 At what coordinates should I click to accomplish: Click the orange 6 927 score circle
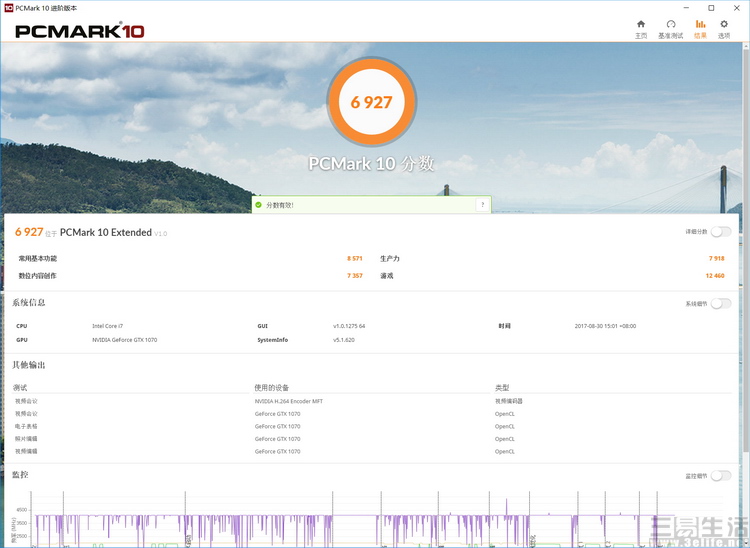(x=371, y=102)
